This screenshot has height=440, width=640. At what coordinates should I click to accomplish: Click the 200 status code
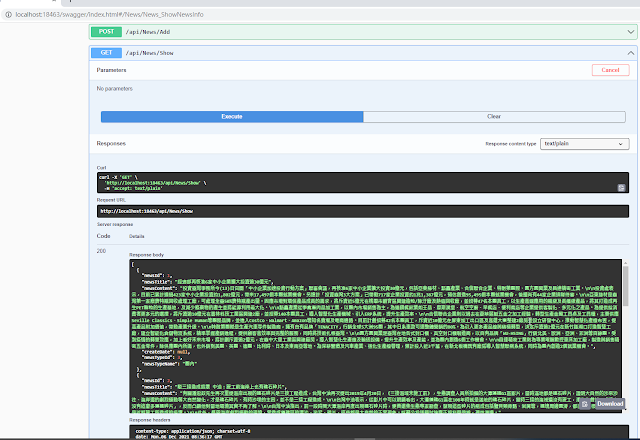pos(101,251)
